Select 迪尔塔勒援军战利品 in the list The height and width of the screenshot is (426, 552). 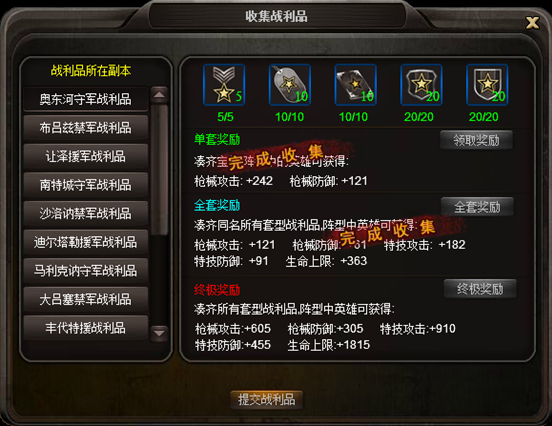tap(86, 242)
